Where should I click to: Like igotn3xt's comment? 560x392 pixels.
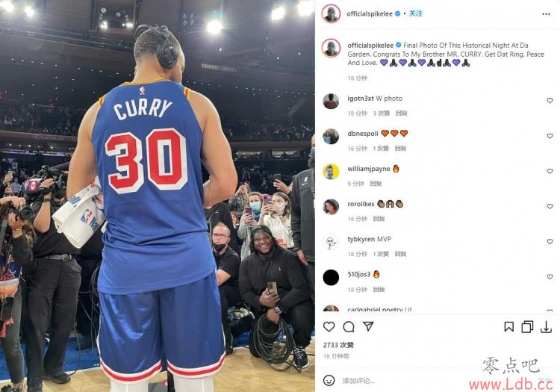(x=550, y=101)
